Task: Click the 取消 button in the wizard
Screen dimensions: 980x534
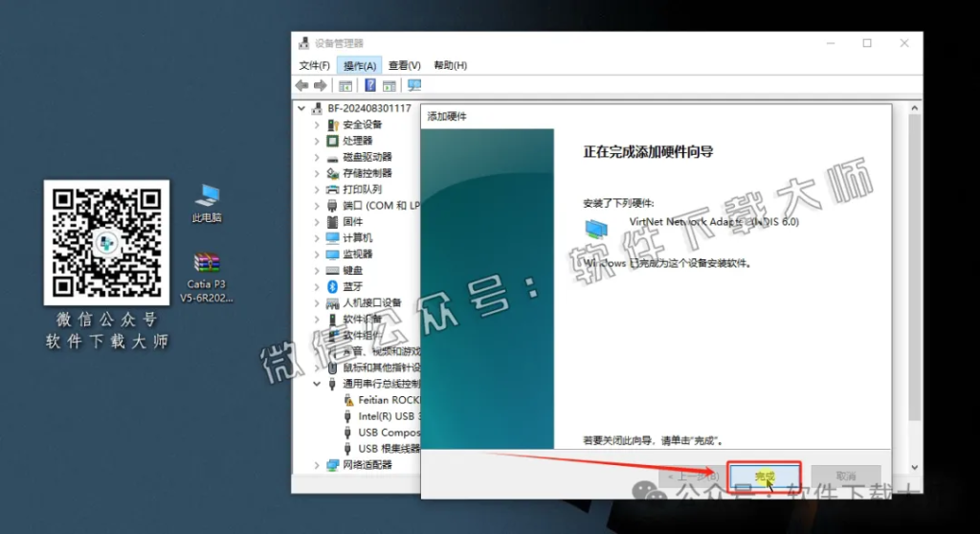Action: point(846,477)
